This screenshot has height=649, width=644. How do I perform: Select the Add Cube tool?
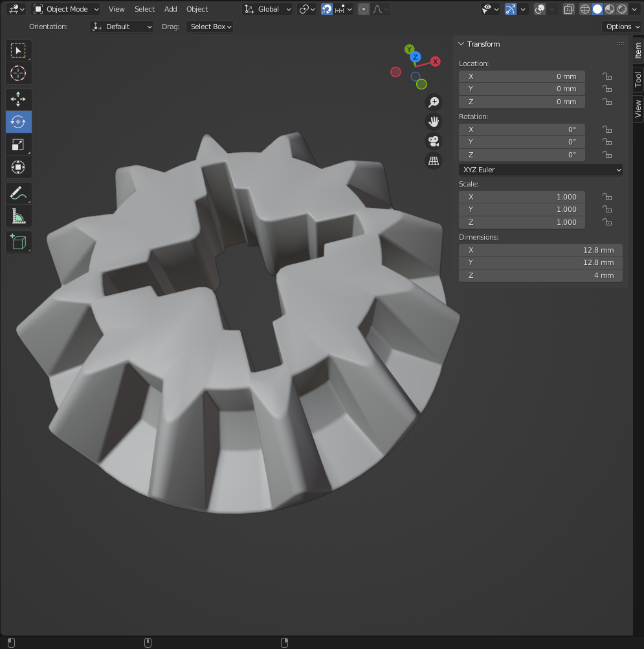[18, 242]
